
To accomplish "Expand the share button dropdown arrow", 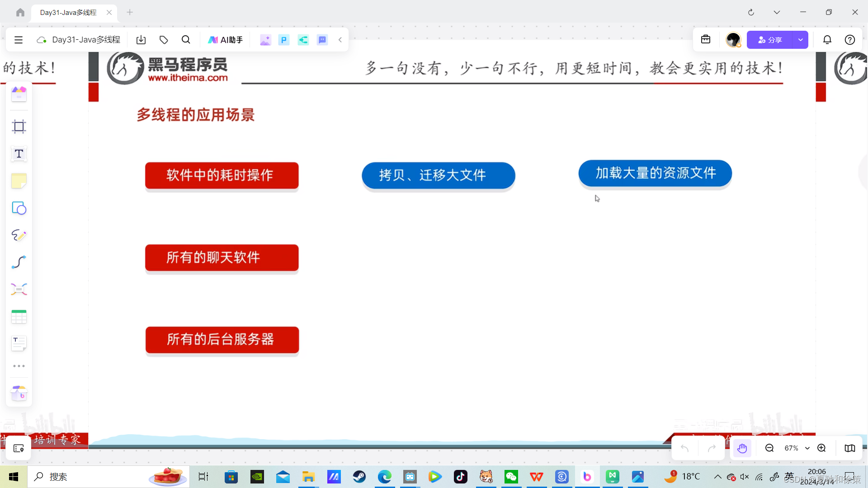I will [x=800, y=40].
